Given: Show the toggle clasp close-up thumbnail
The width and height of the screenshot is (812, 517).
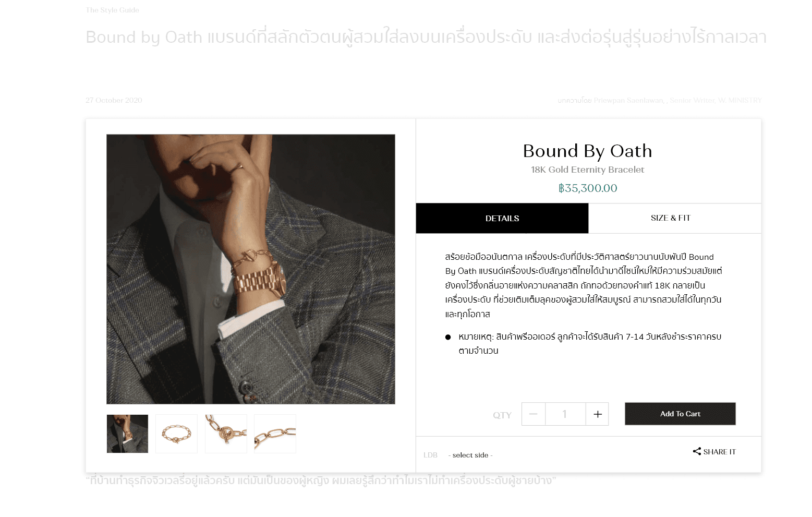Looking at the screenshot, I should [x=226, y=434].
